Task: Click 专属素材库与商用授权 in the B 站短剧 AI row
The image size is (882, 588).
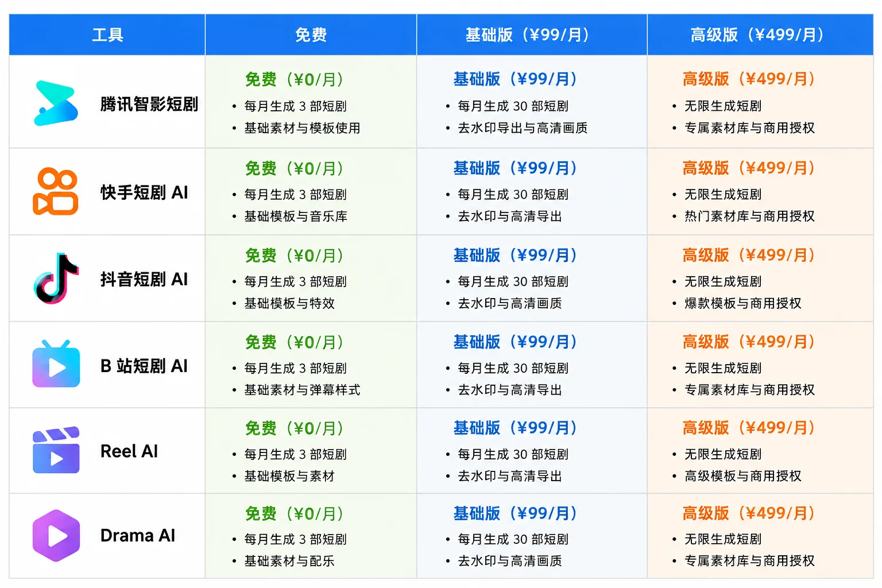Action: coord(749,390)
